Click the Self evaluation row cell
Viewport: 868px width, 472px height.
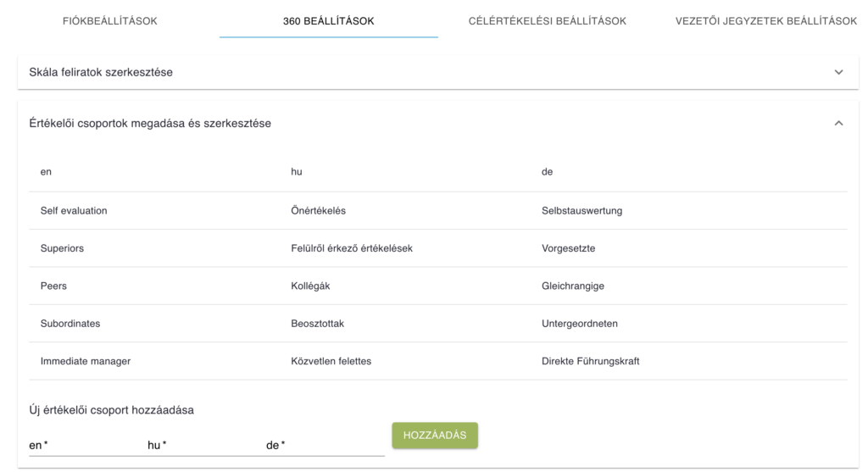pos(74,211)
